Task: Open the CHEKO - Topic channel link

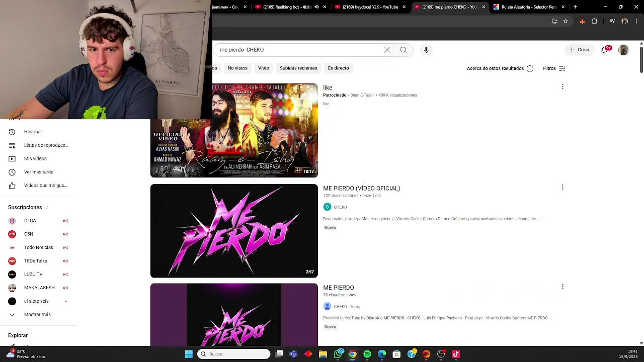Action: coord(347,307)
